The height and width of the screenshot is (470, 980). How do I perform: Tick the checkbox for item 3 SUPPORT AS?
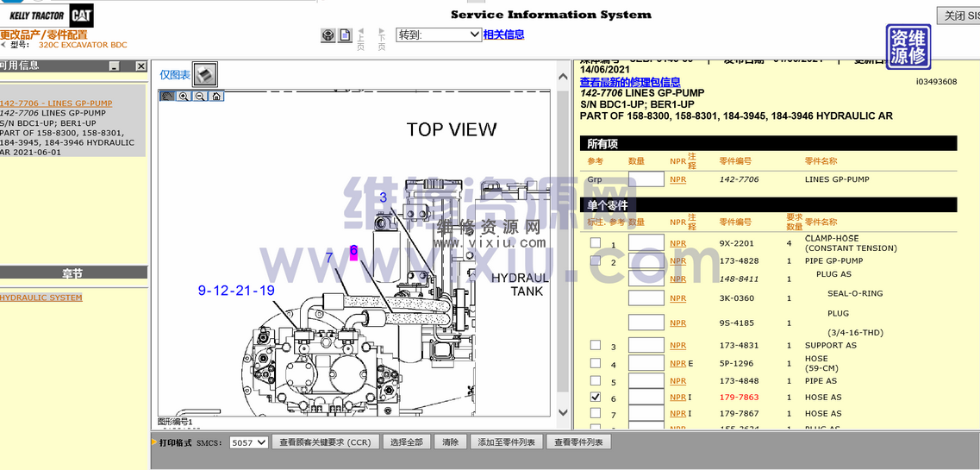(x=595, y=346)
